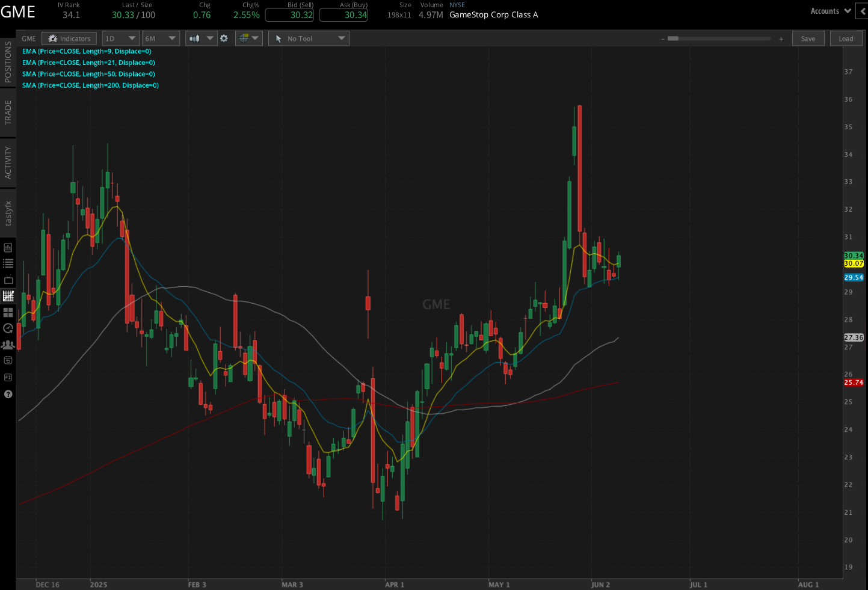The image size is (868, 590).
Task: Click the Ask (Buy) price field
Action: click(x=343, y=14)
